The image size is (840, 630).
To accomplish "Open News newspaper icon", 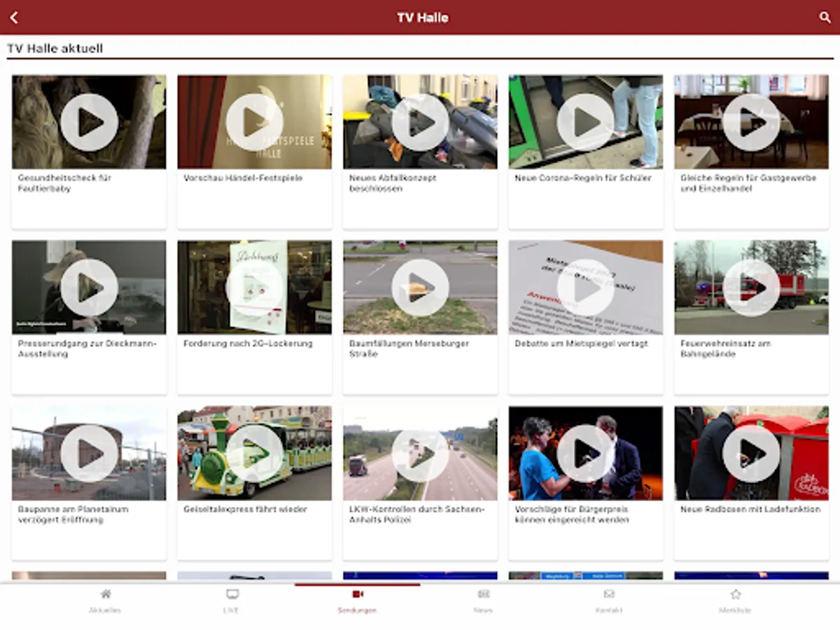I will point(483,594).
